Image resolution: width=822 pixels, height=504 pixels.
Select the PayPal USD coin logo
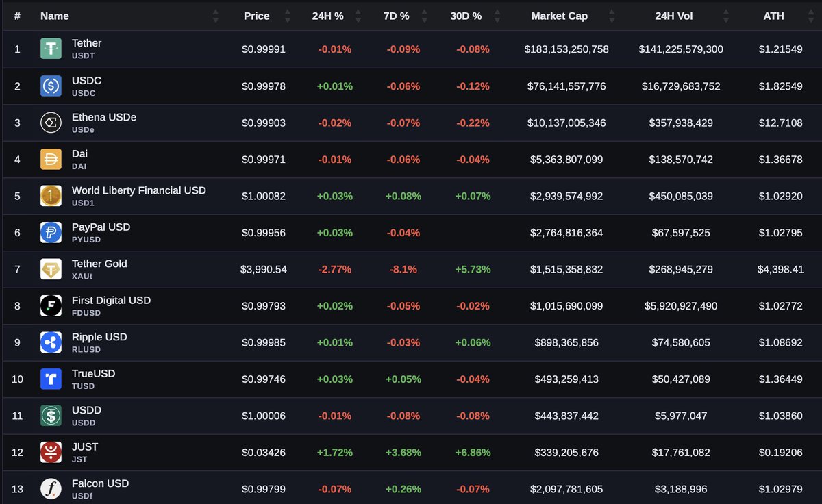(51, 232)
